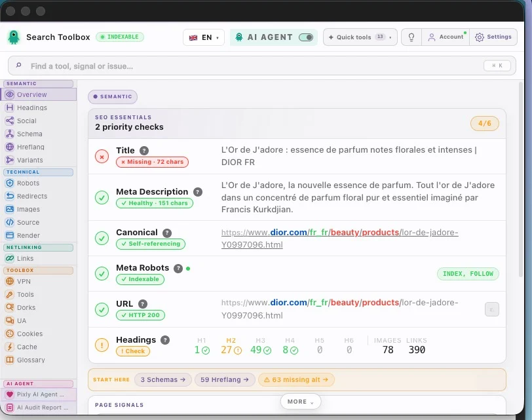Click the Healthy 151 chars badge

(155, 203)
